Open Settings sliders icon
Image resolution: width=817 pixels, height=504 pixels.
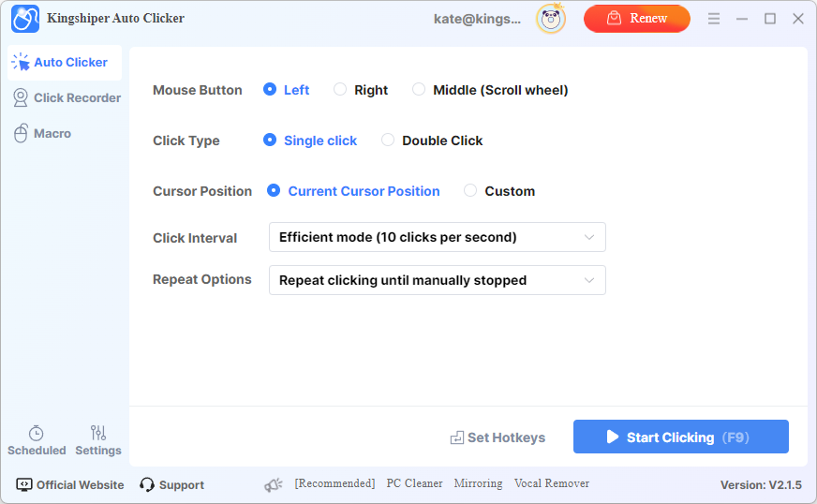pyautogui.click(x=98, y=433)
